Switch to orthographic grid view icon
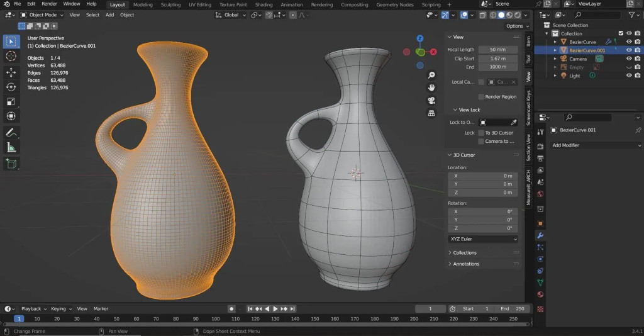Screen dimensions: 644x336 tap(431, 114)
